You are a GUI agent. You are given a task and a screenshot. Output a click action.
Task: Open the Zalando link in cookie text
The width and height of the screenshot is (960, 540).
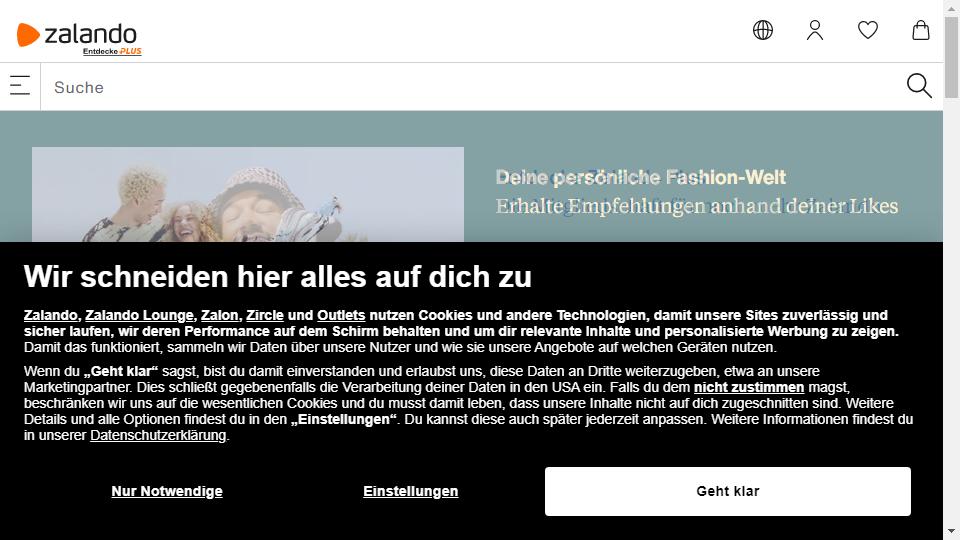tap(51, 315)
